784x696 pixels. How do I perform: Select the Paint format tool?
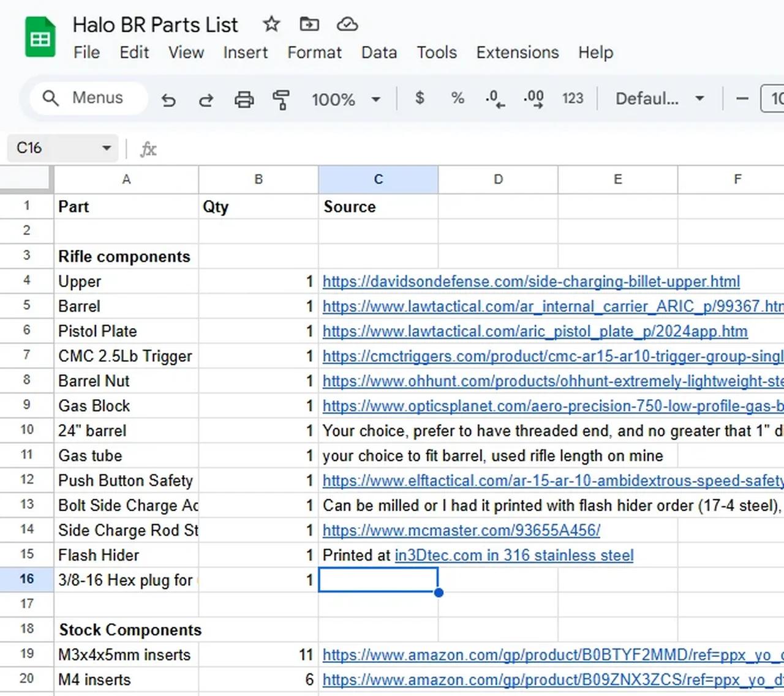tap(281, 99)
